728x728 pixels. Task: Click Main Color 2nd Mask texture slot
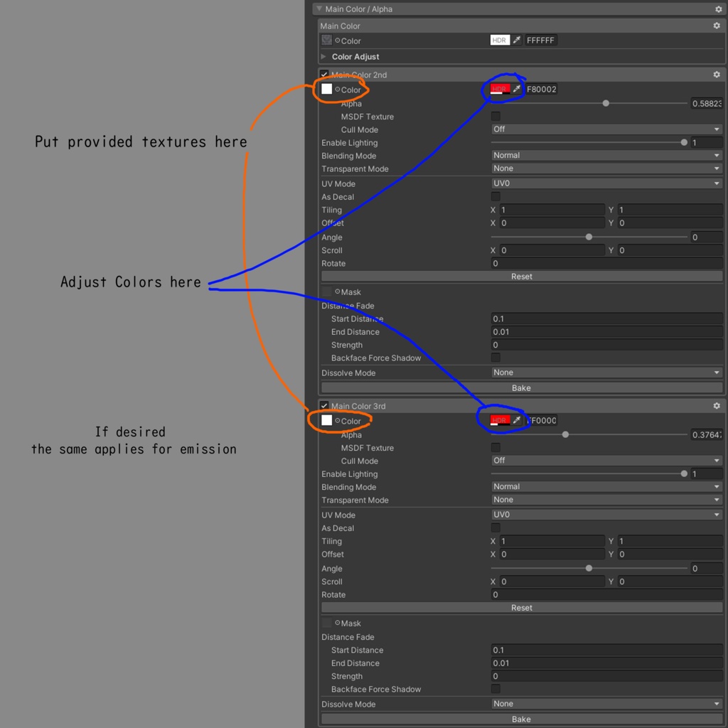click(327, 291)
